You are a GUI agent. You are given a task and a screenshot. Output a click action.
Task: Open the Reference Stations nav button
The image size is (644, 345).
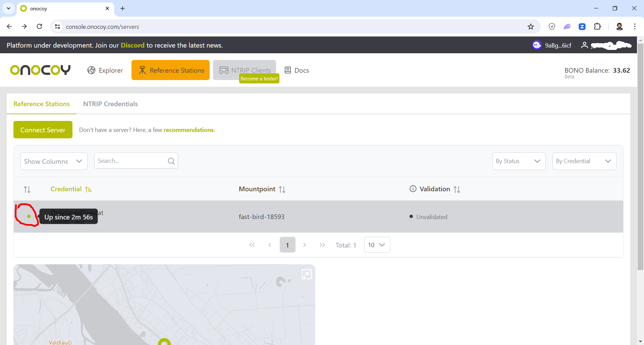coord(170,70)
